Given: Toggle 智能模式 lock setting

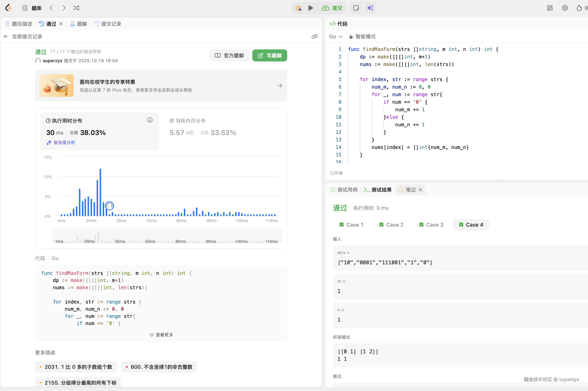Looking at the screenshot, I should point(362,36).
